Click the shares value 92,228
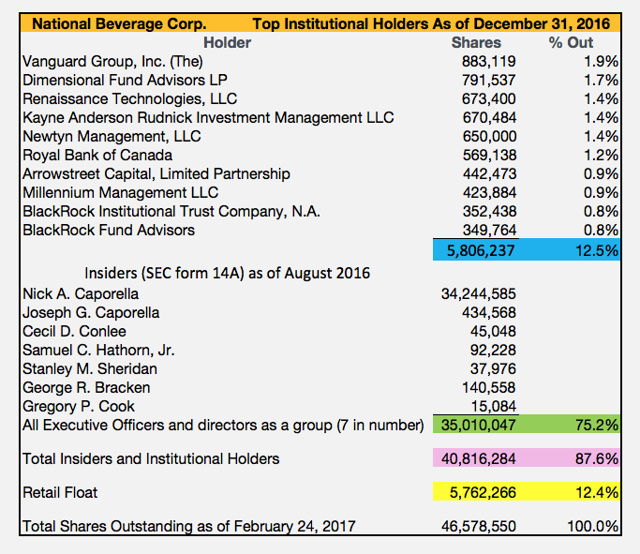The width and height of the screenshot is (640, 554). [x=493, y=350]
